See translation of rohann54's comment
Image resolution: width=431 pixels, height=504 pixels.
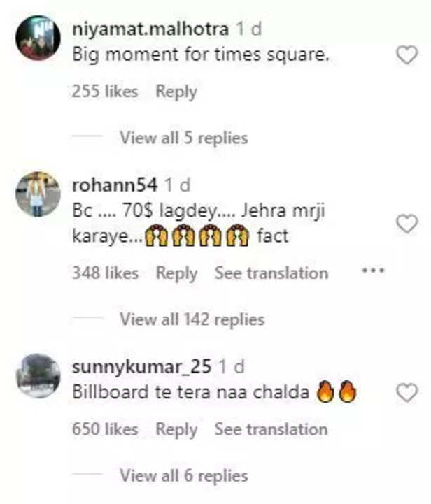[x=271, y=273]
